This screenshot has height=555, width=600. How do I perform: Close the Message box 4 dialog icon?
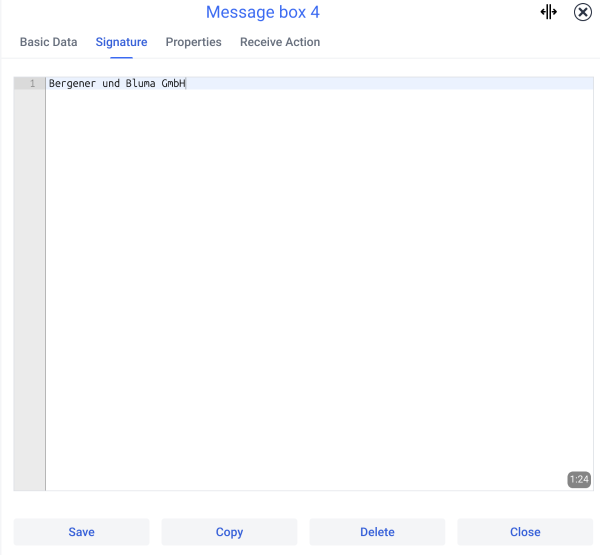tap(582, 12)
